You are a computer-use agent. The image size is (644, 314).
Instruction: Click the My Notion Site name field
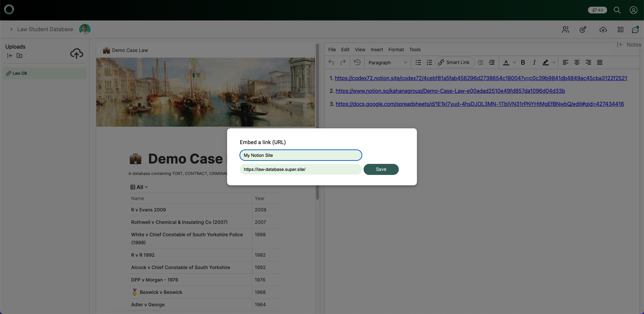[301, 155]
